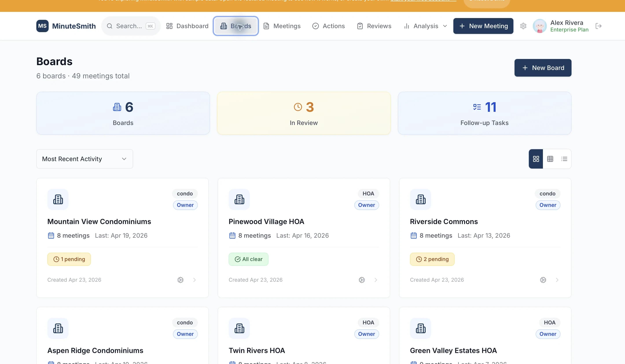
Task: Open the Reviews tab
Action: coord(374,26)
